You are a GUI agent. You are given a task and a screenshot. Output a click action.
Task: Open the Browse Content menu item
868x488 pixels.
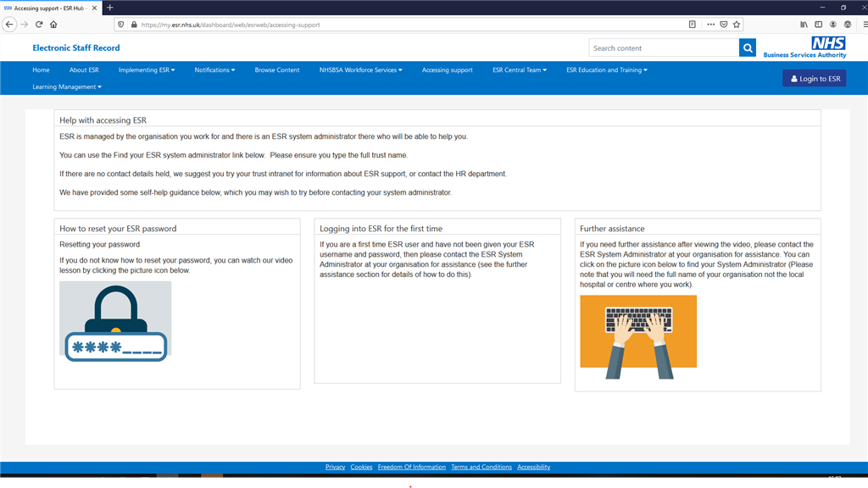pyautogui.click(x=277, y=70)
